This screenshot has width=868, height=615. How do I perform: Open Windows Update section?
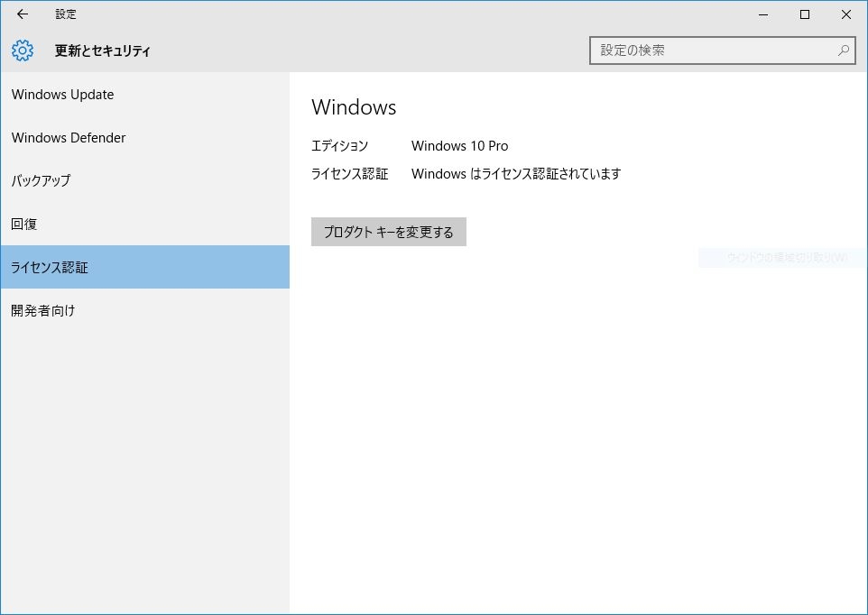145,95
